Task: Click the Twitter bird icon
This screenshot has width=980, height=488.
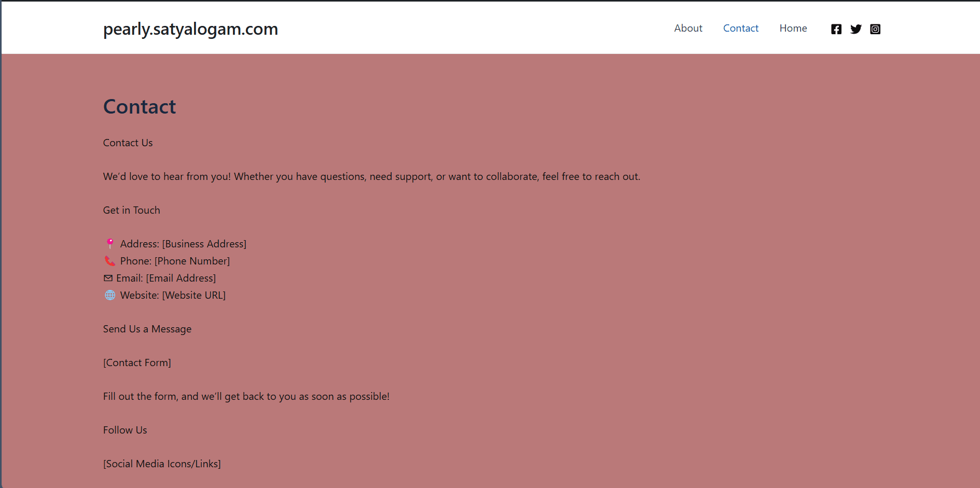Action: 856,29
